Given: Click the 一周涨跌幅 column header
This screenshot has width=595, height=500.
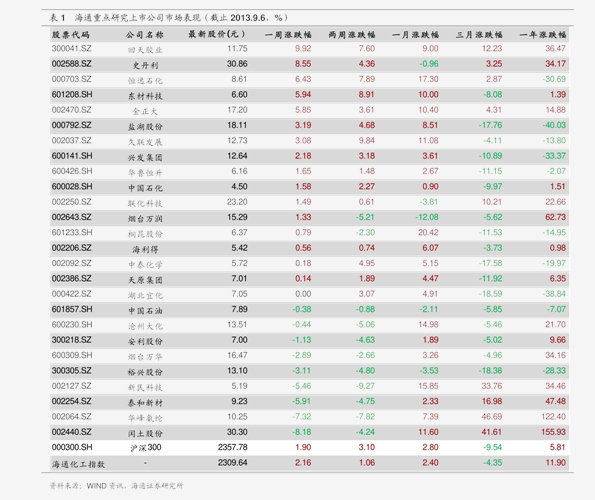Looking at the screenshot, I should coord(288,35).
